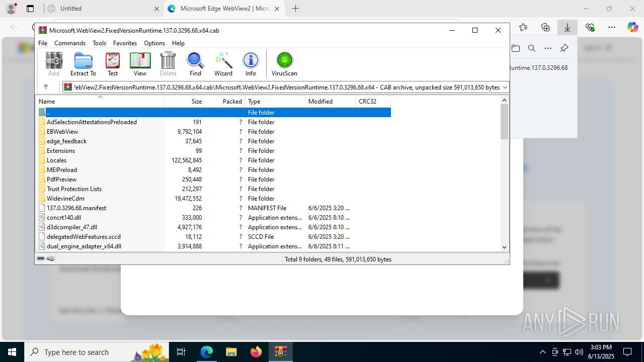The width and height of the screenshot is (644, 362).
Task: Open a new Edge tab
Action: [x=295, y=9]
